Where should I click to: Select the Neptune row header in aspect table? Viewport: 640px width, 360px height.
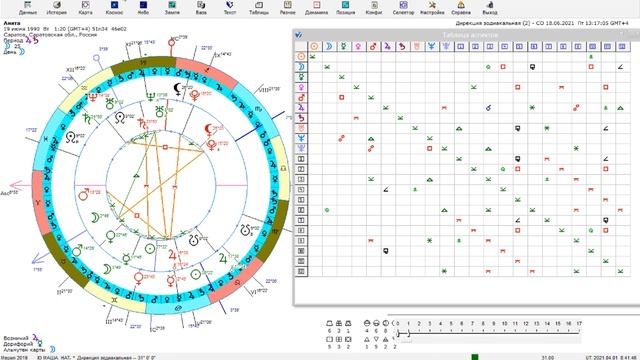[x=301, y=138]
